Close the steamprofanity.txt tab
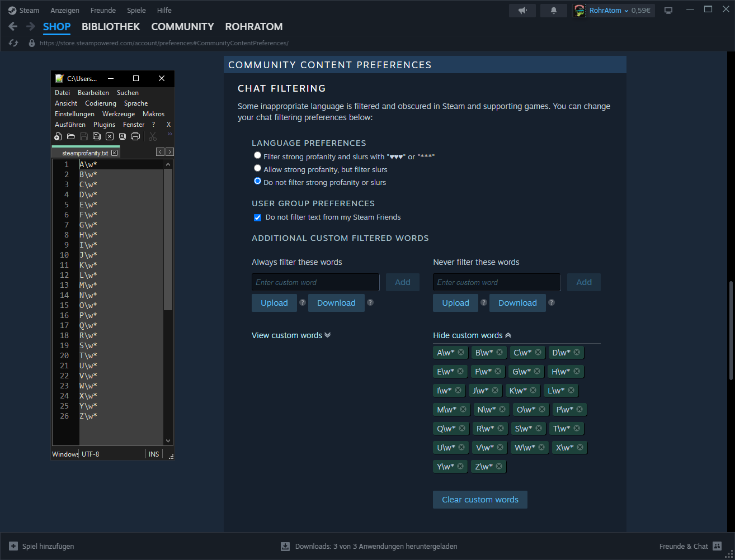This screenshot has height=560, width=735. (114, 153)
